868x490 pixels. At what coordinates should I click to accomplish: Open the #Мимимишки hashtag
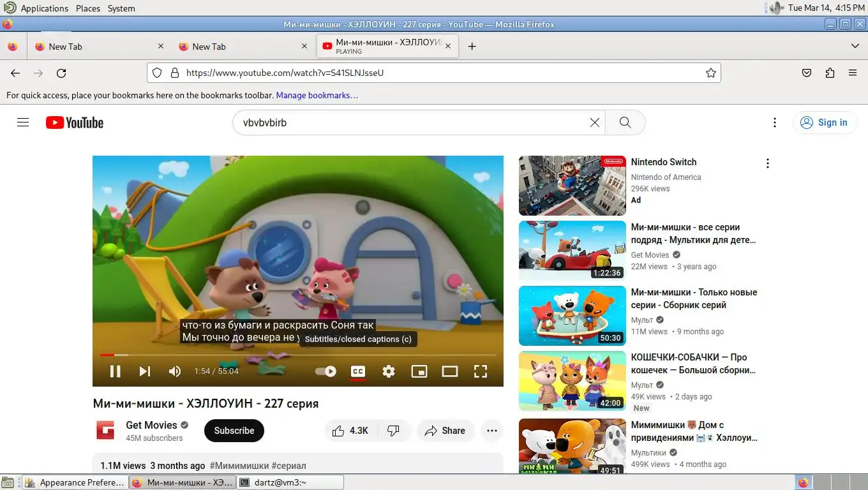click(239, 466)
